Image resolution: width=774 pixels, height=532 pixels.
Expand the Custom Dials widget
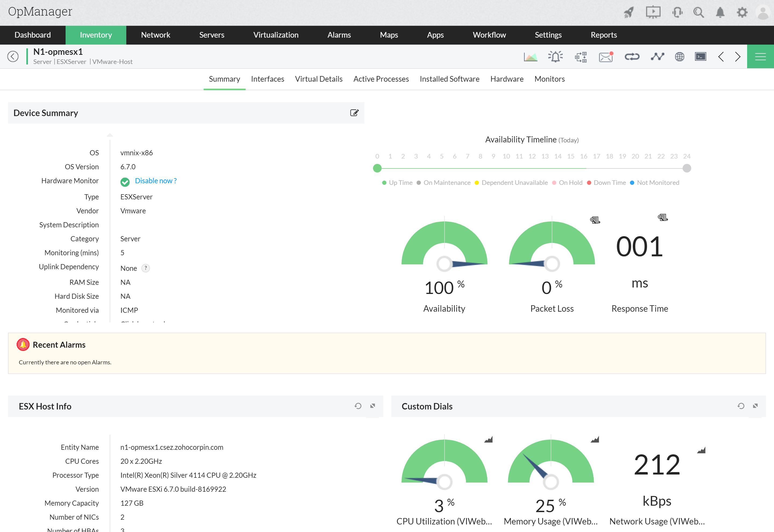(x=755, y=406)
